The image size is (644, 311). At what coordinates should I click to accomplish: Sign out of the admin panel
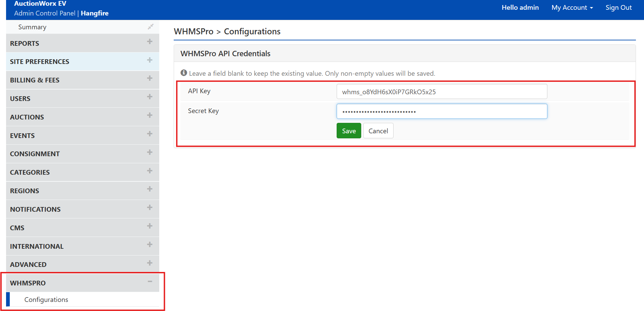tap(618, 7)
